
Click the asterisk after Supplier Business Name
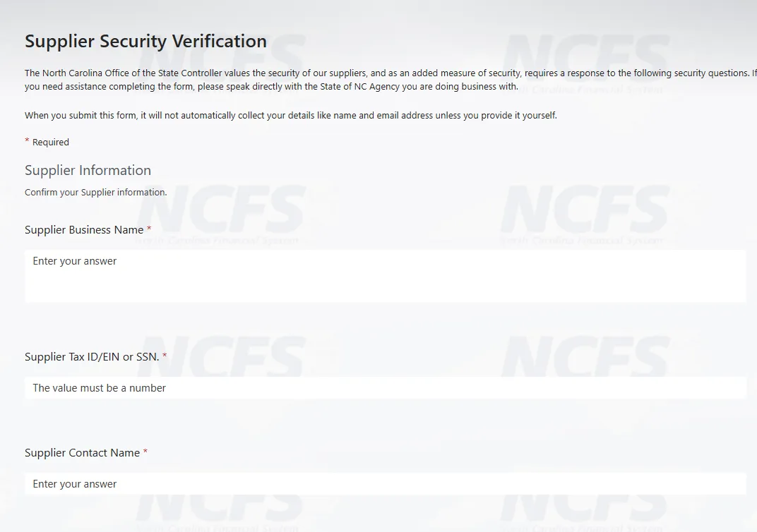pyautogui.click(x=149, y=229)
